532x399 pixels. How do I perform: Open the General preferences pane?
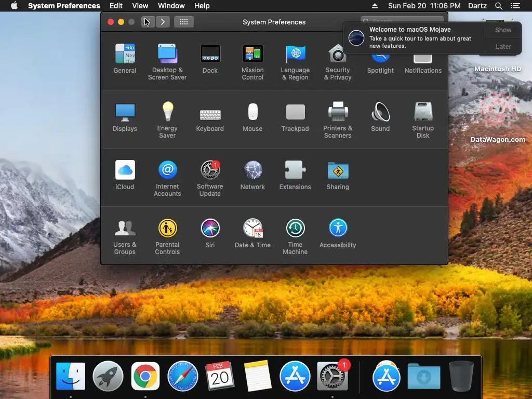125,58
